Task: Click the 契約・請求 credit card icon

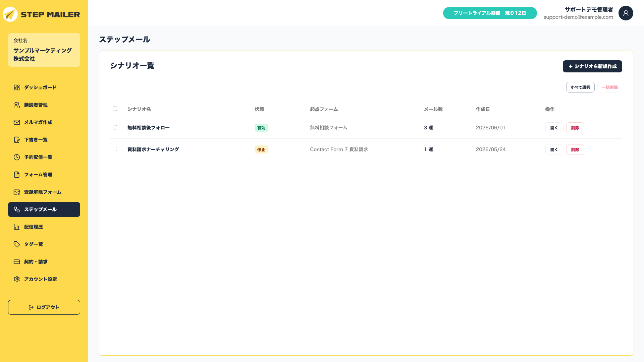Action: click(17, 262)
